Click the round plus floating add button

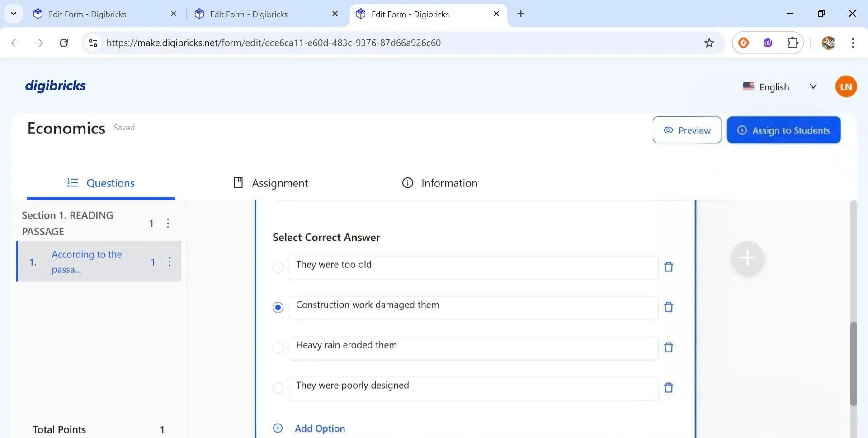pyautogui.click(x=747, y=258)
